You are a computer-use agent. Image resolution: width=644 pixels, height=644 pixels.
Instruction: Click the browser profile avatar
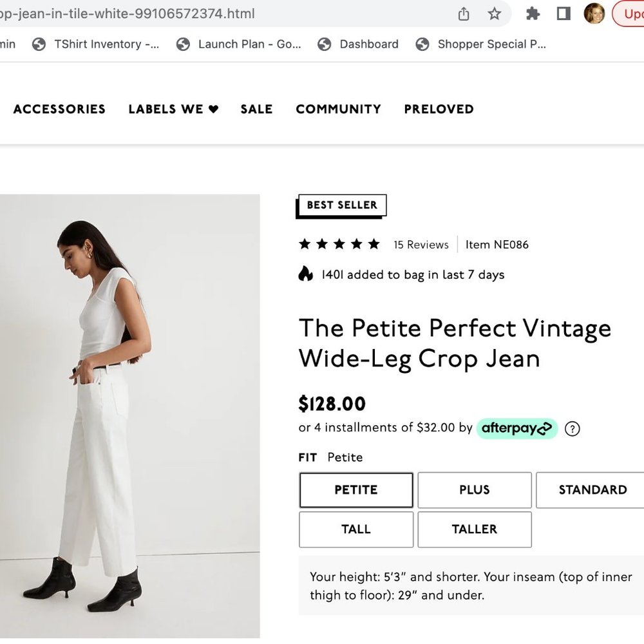click(x=594, y=13)
